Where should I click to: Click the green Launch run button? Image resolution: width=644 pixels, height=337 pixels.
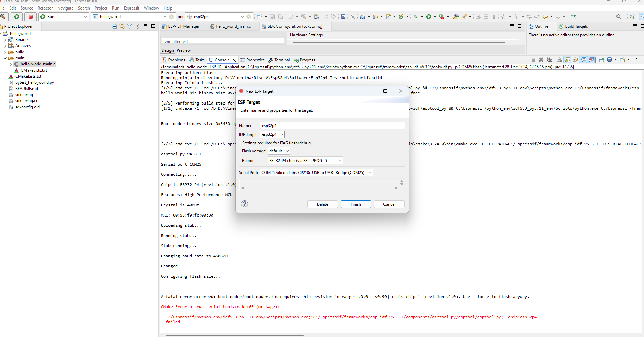(17, 16)
